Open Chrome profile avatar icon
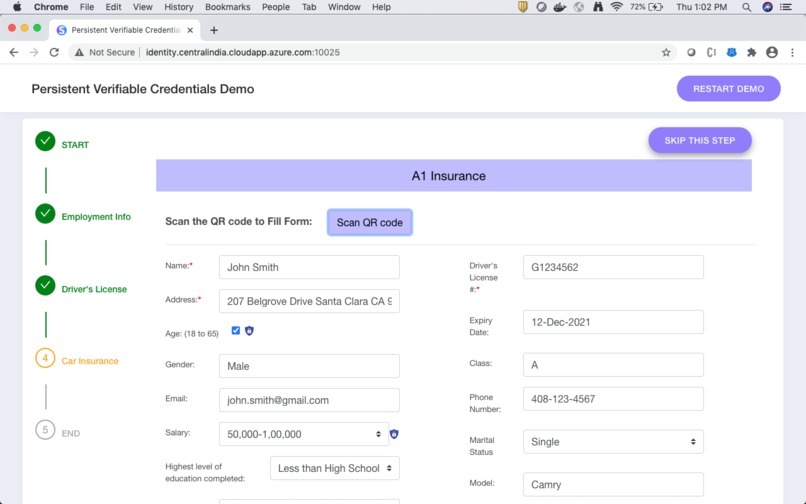The height and width of the screenshot is (504, 806). coord(772,52)
